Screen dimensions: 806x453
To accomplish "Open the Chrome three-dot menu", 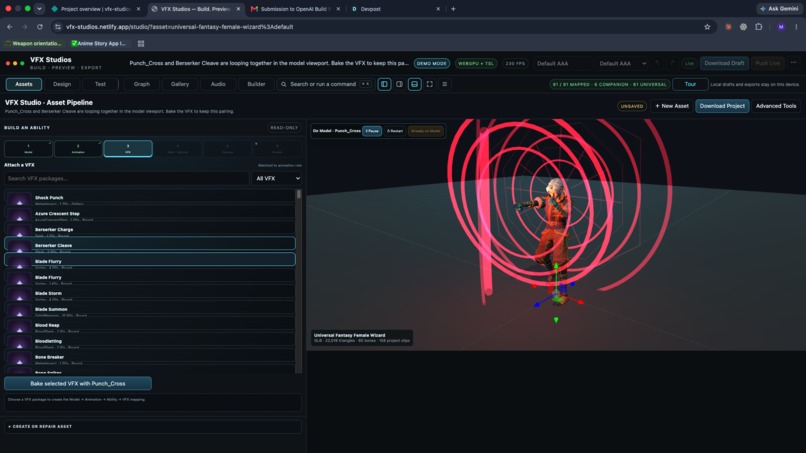I will [x=796, y=27].
